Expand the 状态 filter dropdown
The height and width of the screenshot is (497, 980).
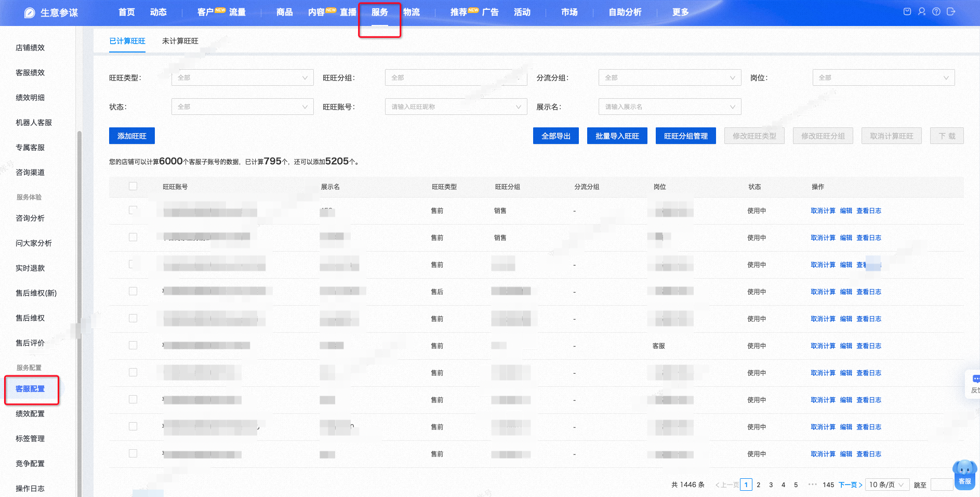point(243,107)
